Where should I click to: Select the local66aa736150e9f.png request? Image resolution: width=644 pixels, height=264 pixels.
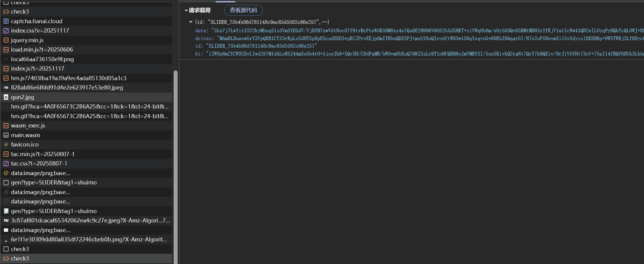pyautogui.click(x=42, y=59)
